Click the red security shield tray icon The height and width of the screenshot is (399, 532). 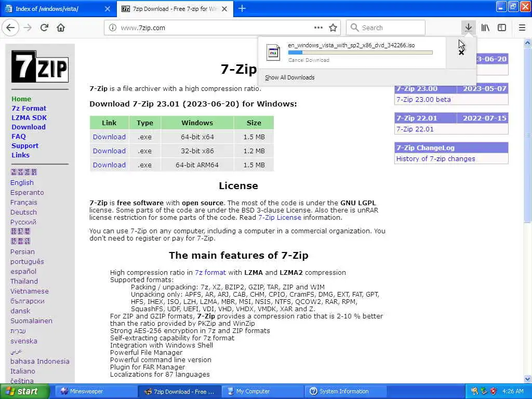494,391
